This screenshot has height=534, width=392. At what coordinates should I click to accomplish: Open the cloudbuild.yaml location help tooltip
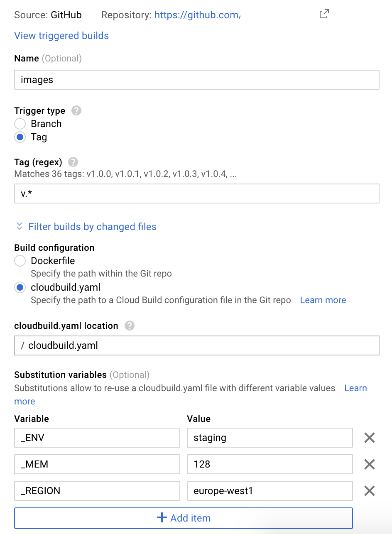(x=129, y=326)
